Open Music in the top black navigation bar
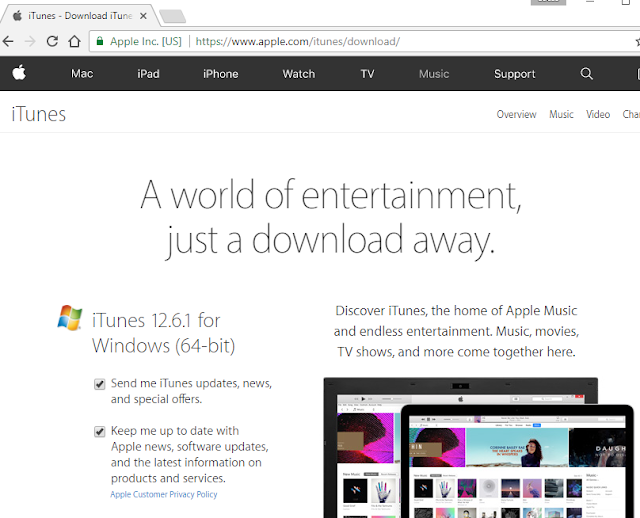The width and height of the screenshot is (640, 518). (x=434, y=74)
